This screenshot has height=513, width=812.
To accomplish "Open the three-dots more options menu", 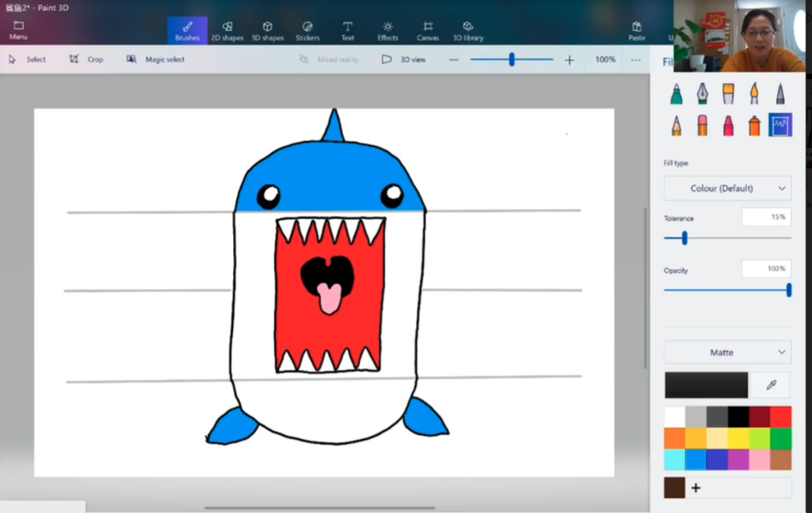I will (635, 60).
